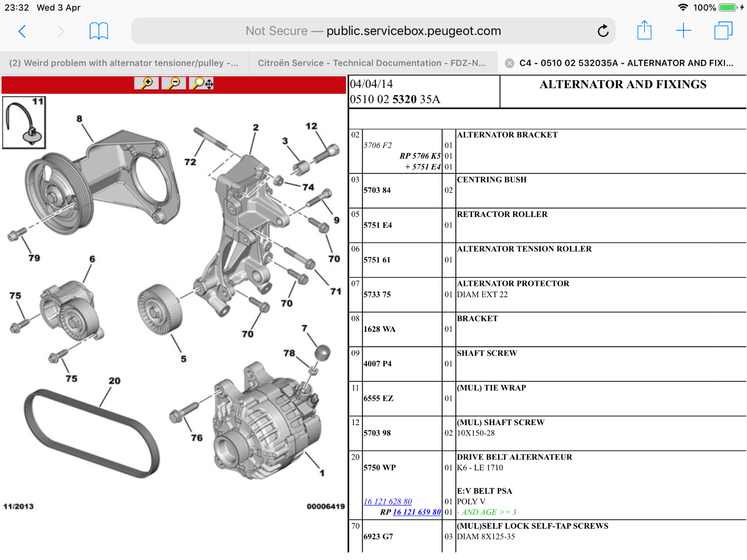Screen dimensions: 747x560
Task: Click diagram callout number 5
Action: (x=183, y=359)
